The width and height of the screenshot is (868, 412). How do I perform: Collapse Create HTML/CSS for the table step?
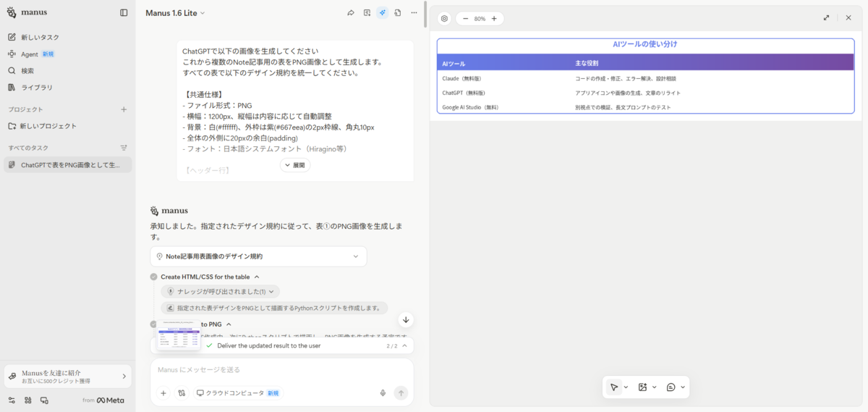click(x=257, y=277)
